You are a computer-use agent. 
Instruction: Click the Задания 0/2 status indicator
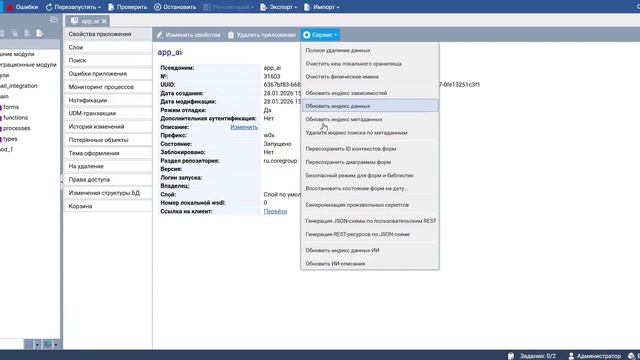[x=531, y=356]
